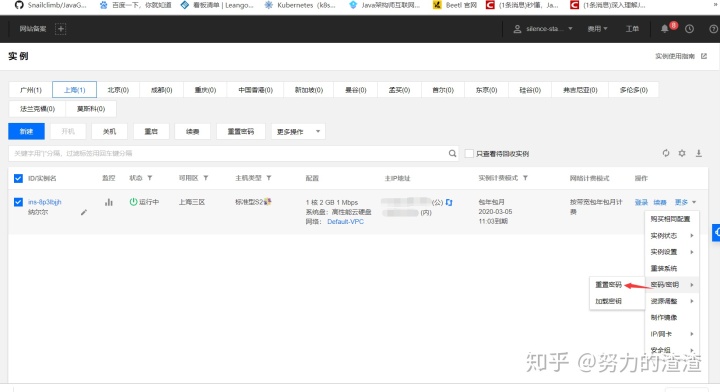720x392 pixels.
Task: Collapse the 更多 row dropdown
Action: coord(686,202)
